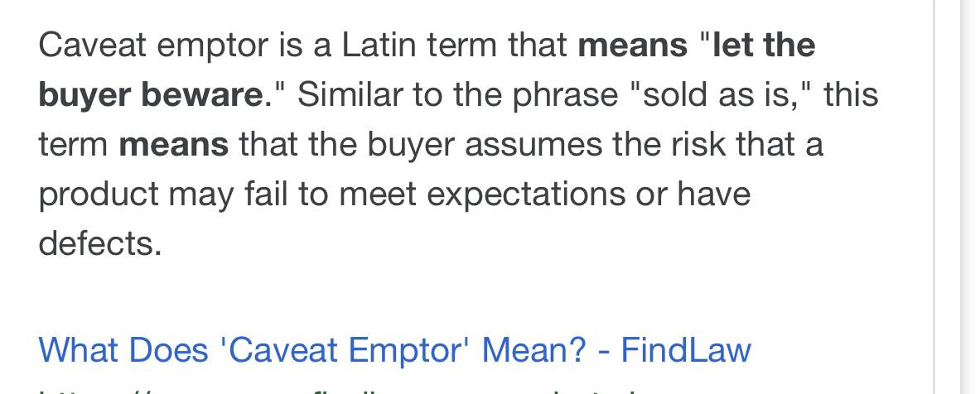Click the word 'FindLaw' in the blue title
Image resolution: width=980 pixels, height=394 pixels.
click(x=685, y=349)
